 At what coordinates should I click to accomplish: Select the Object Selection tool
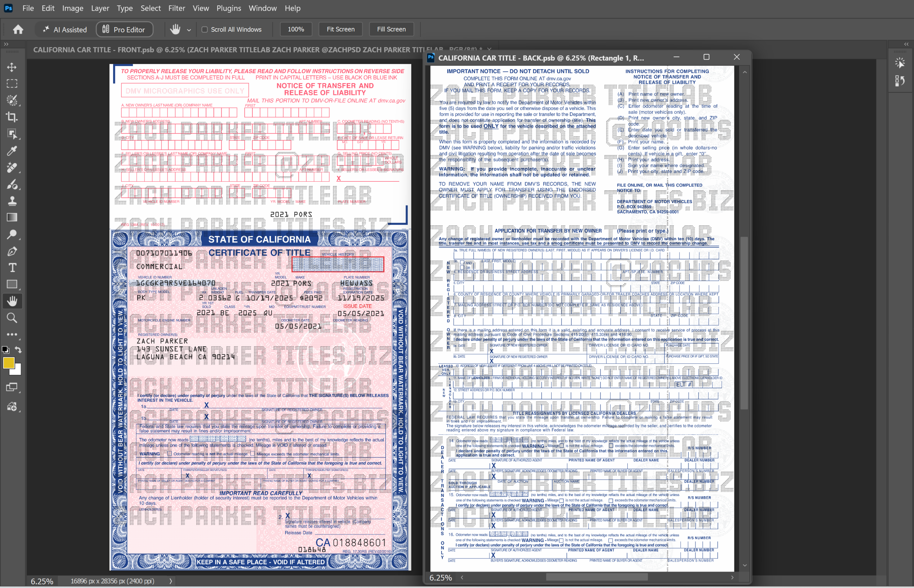tap(12, 134)
